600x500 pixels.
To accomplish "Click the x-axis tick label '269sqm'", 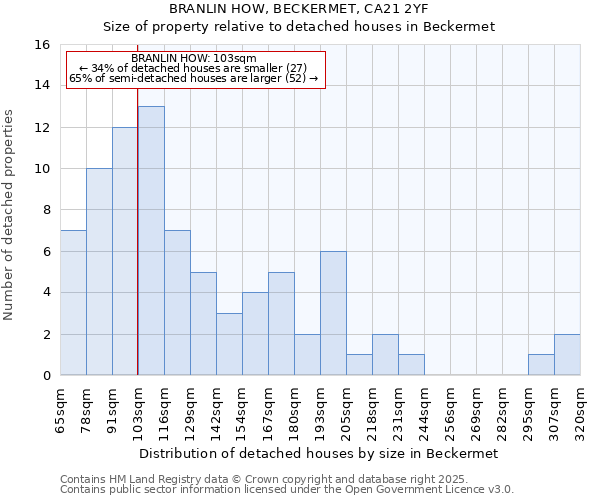I will (x=477, y=415).
